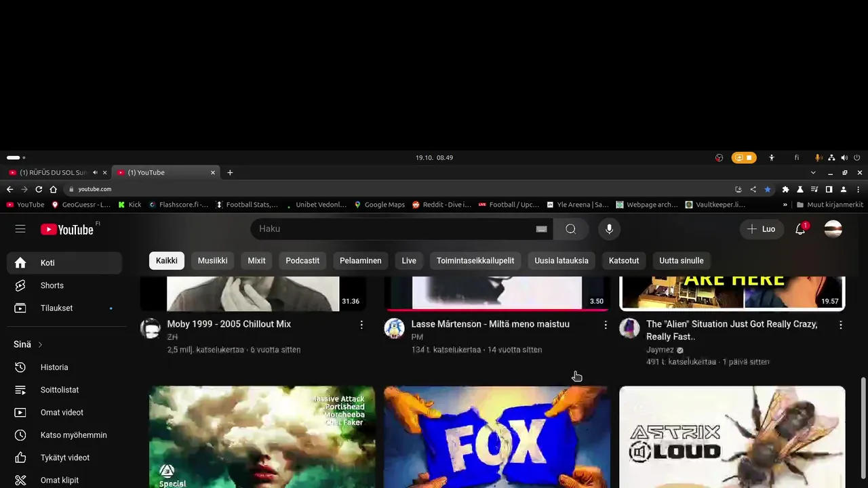Open the tab search dropdown arrow
The image size is (868, 488).
tap(813, 173)
